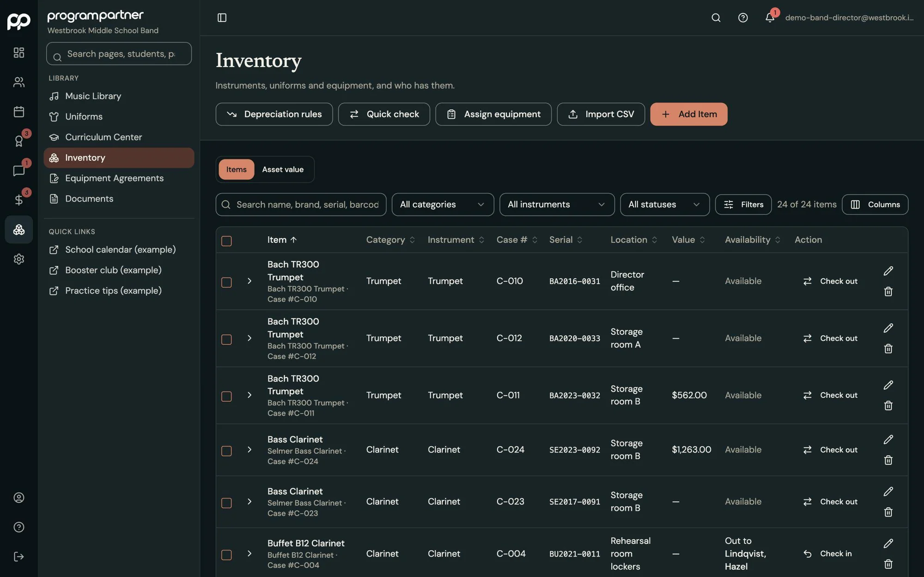Viewport: 924px width, 577px height.
Task: Open account profile icon in left rail
Action: 19,497
